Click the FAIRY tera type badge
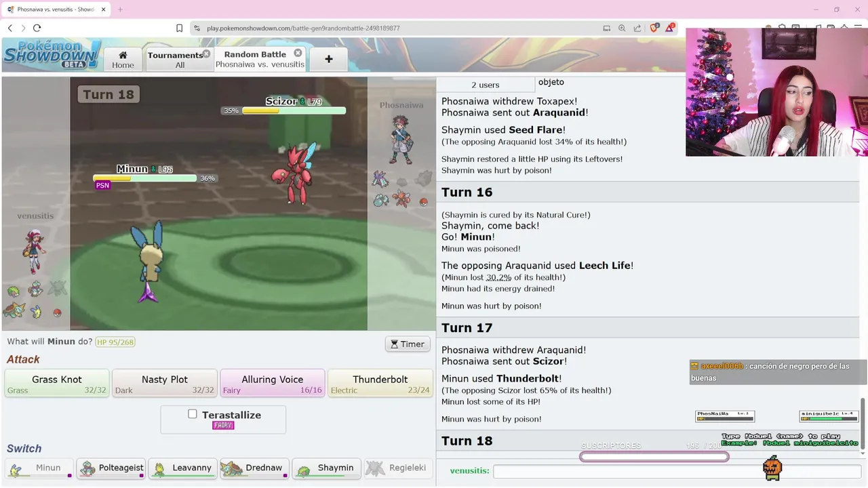 222,425
